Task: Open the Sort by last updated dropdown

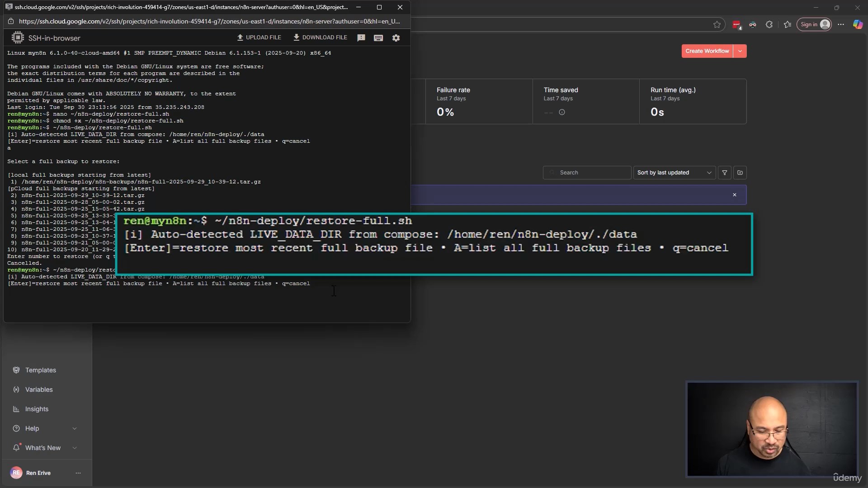Action: click(x=674, y=173)
